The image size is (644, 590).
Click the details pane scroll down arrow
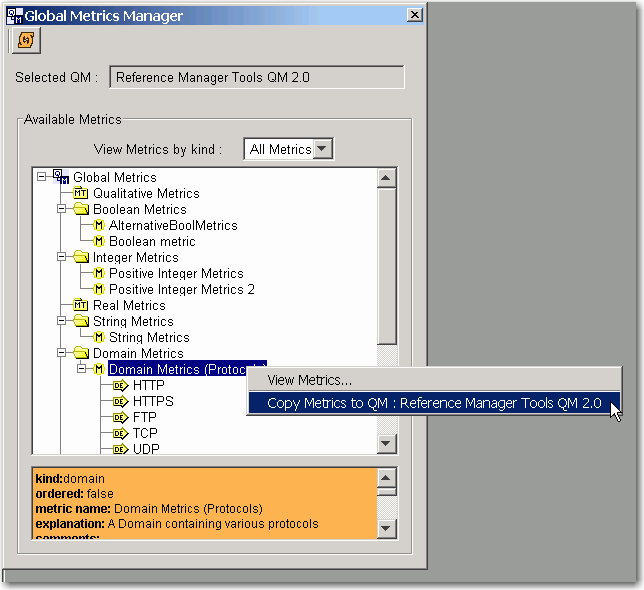[386, 528]
